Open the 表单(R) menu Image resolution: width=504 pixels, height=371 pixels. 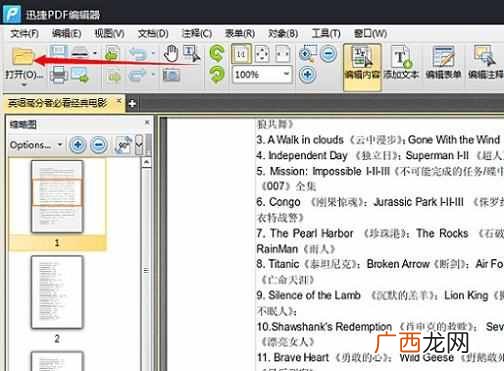coord(240,33)
